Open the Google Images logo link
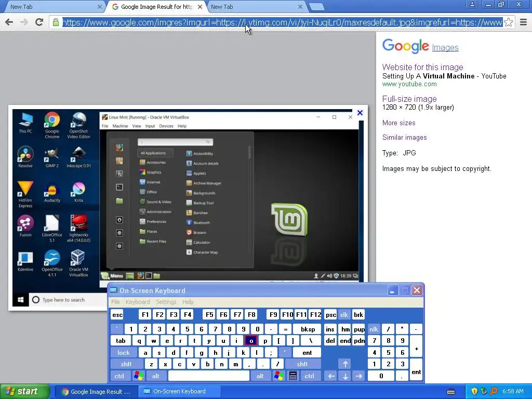 (420, 46)
